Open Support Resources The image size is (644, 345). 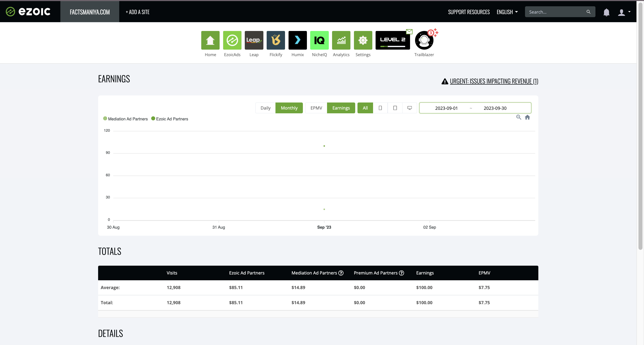469,12
